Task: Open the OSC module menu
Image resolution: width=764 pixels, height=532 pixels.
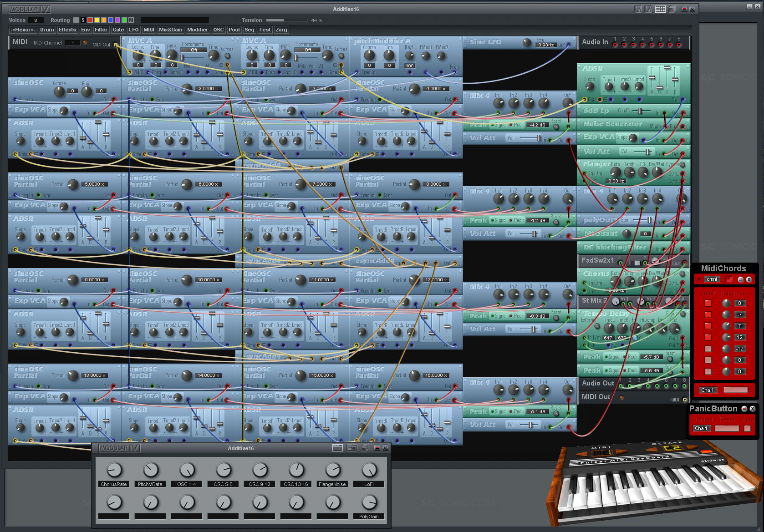Action: point(219,30)
